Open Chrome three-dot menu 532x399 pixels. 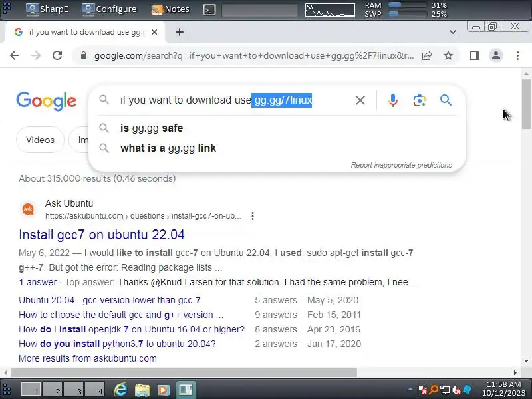[x=517, y=55]
